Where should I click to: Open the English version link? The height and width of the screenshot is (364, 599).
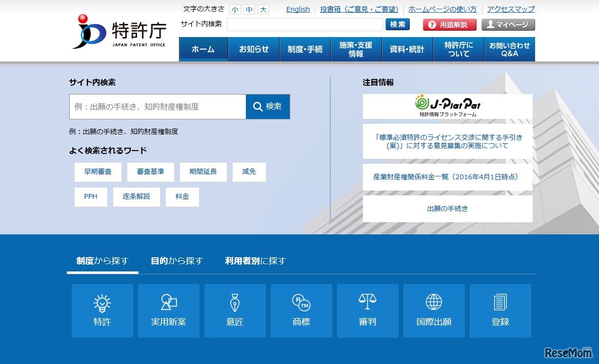coord(298,9)
